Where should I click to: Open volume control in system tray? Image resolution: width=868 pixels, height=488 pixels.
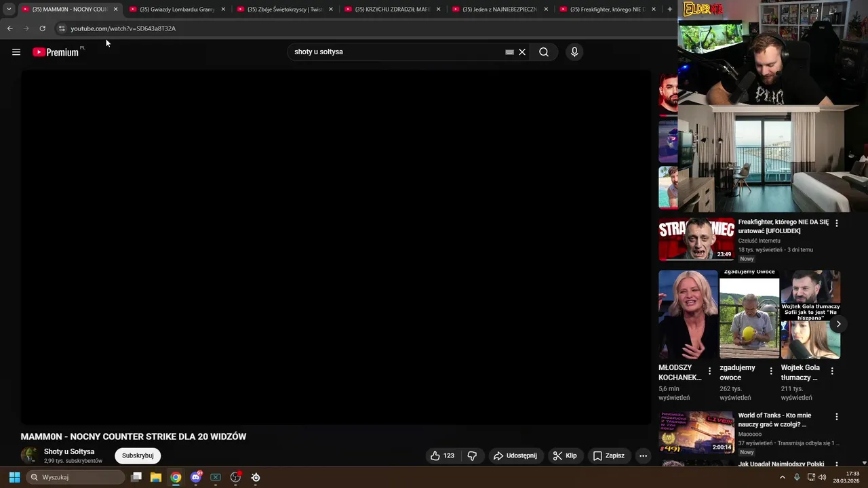823,477
